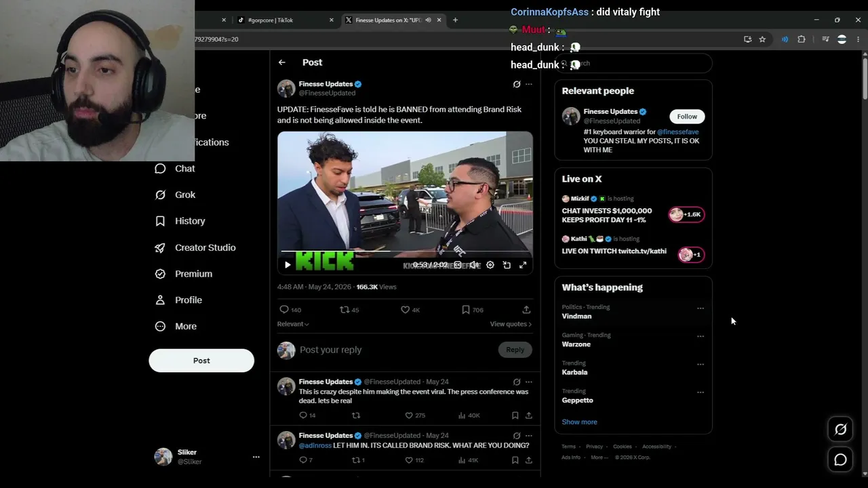Open Creator Studio in the sidebar
Image resolution: width=868 pixels, height=488 pixels.
195,247
